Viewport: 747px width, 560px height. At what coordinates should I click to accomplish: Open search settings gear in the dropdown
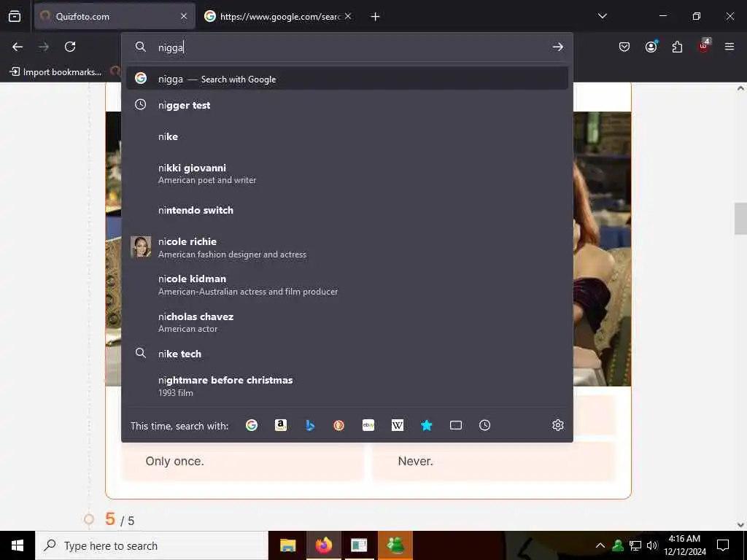(558, 425)
